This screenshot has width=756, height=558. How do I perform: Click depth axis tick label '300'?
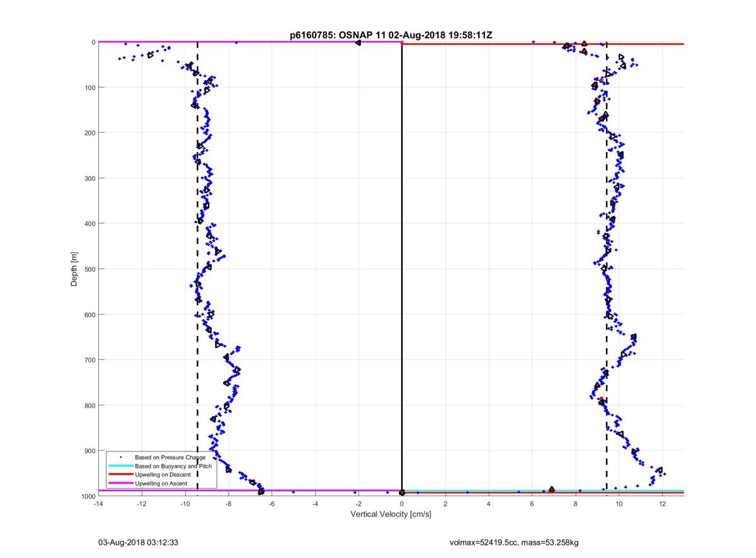click(89, 178)
